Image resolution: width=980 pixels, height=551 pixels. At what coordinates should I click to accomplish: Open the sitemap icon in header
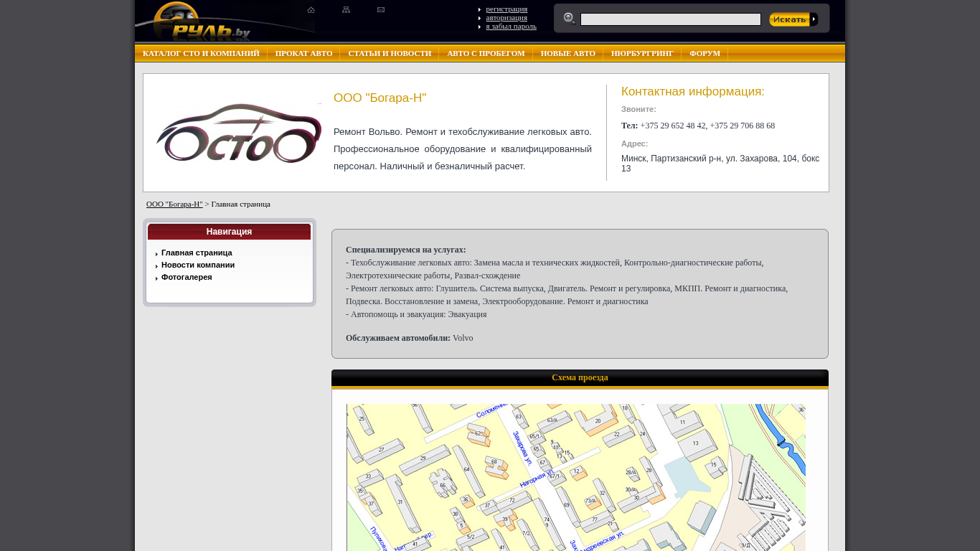(x=346, y=10)
